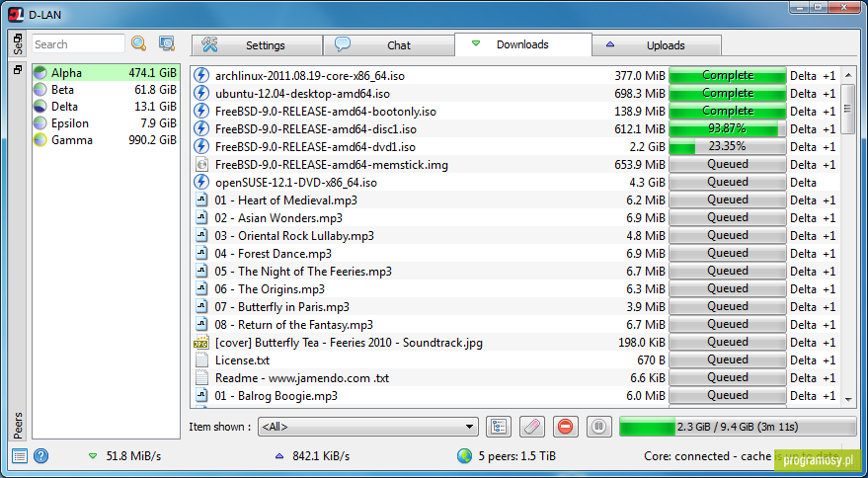This screenshot has width=868, height=478.
Task: Select 03 - Oriental Rock Lullaby.mp3 row
Action: (x=514, y=235)
